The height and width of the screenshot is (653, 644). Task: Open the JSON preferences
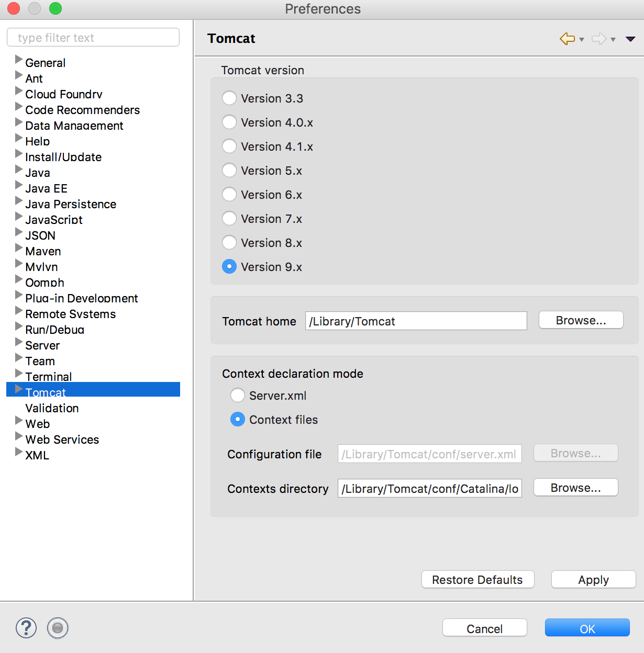click(x=40, y=235)
